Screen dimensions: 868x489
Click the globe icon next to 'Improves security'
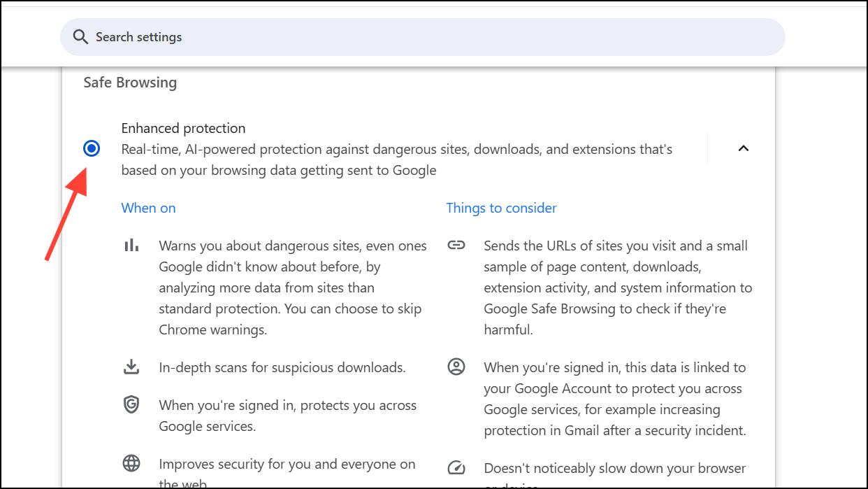tap(131, 463)
